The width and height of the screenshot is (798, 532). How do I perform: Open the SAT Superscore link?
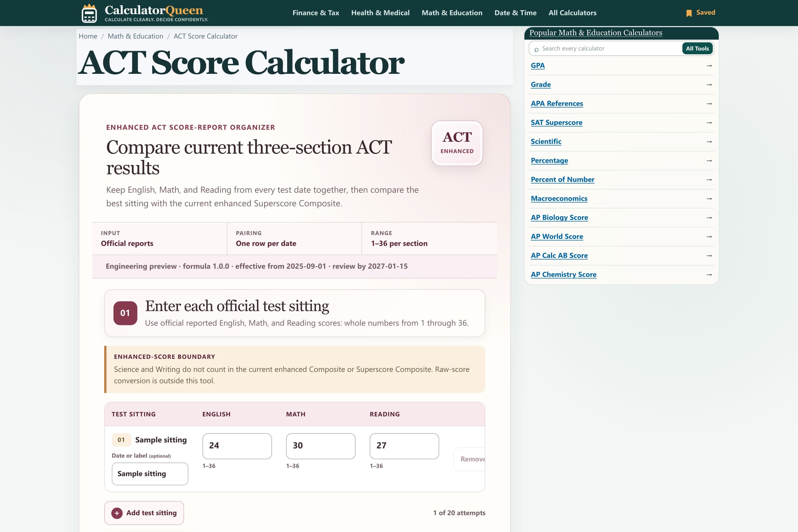556,122
